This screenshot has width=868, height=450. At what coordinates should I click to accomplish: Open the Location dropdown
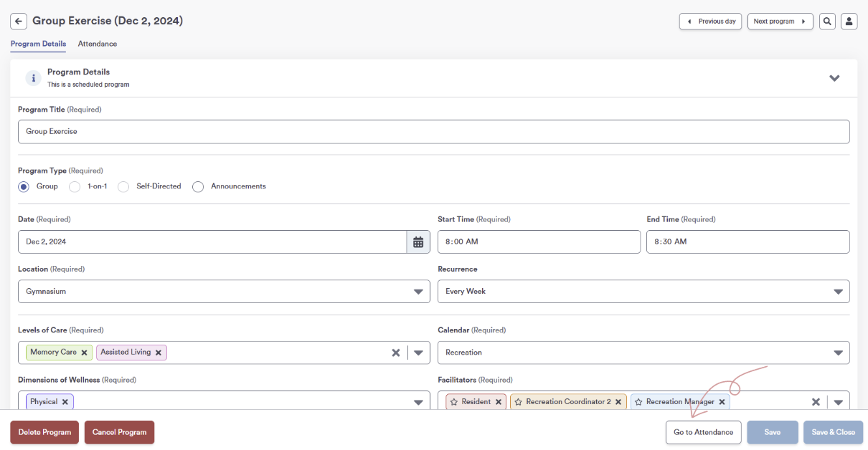pyautogui.click(x=418, y=291)
